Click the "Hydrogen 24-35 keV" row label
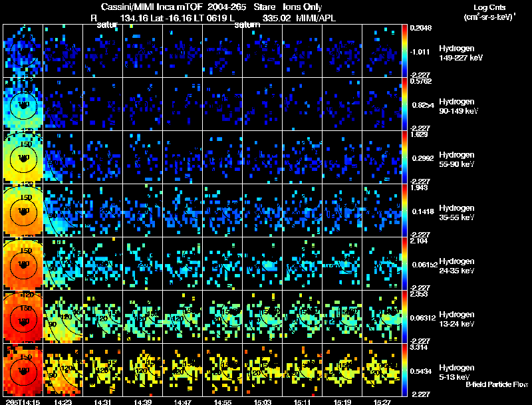 point(457,266)
